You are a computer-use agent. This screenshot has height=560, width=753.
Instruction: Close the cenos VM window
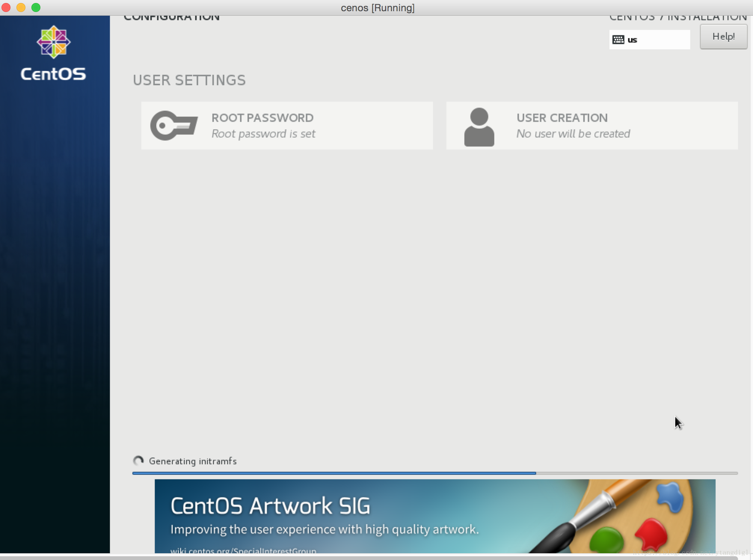coord(6,7)
